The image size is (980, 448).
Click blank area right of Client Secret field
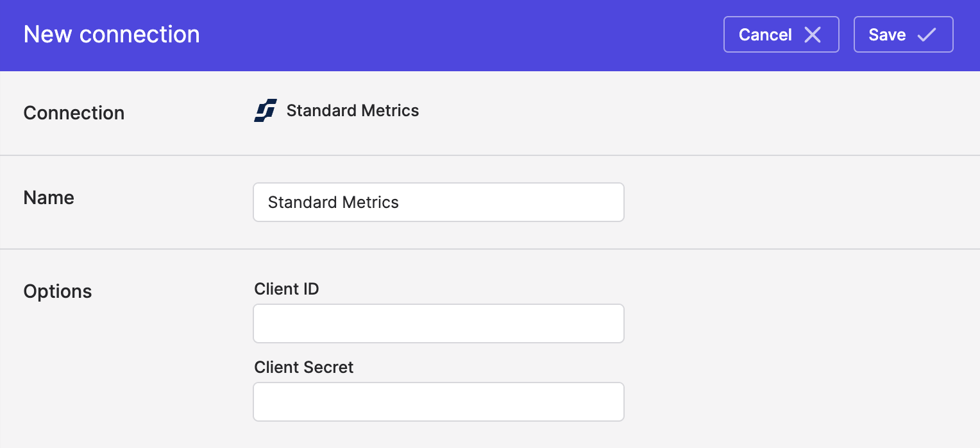[802, 402]
